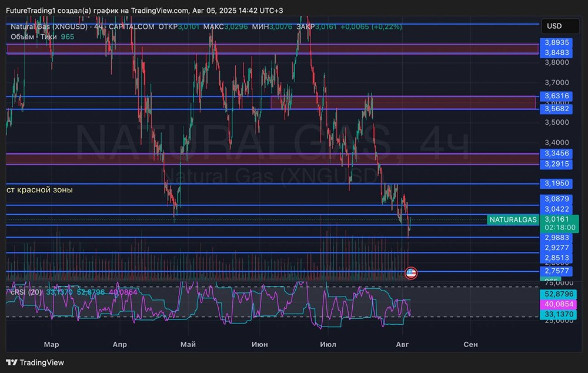Click the Май label on time axis
This screenshot has height=373, width=588.
188,344
